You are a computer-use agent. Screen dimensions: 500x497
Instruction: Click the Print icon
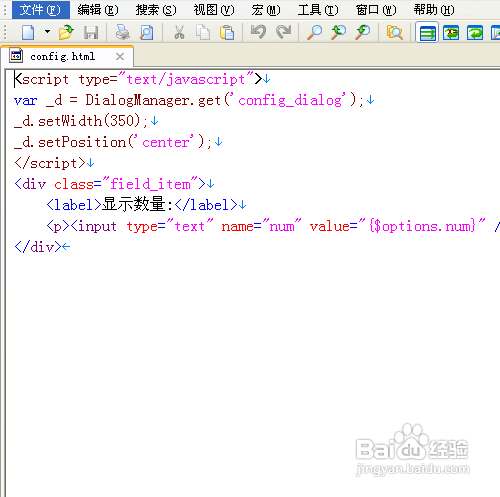(x=122, y=33)
